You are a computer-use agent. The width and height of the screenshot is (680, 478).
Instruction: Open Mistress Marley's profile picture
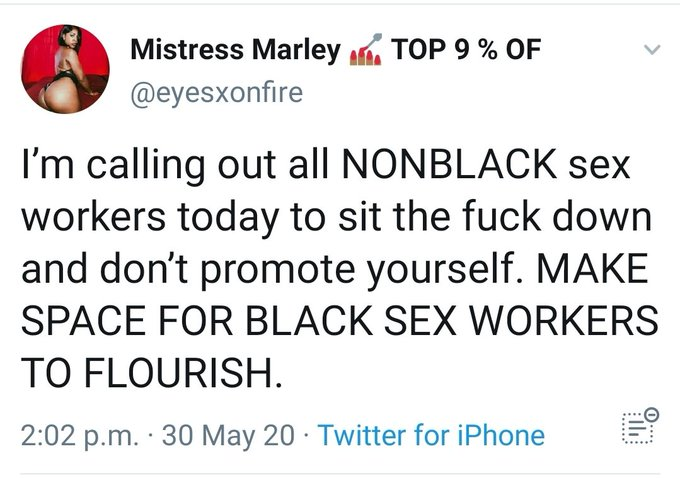tap(65, 69)
